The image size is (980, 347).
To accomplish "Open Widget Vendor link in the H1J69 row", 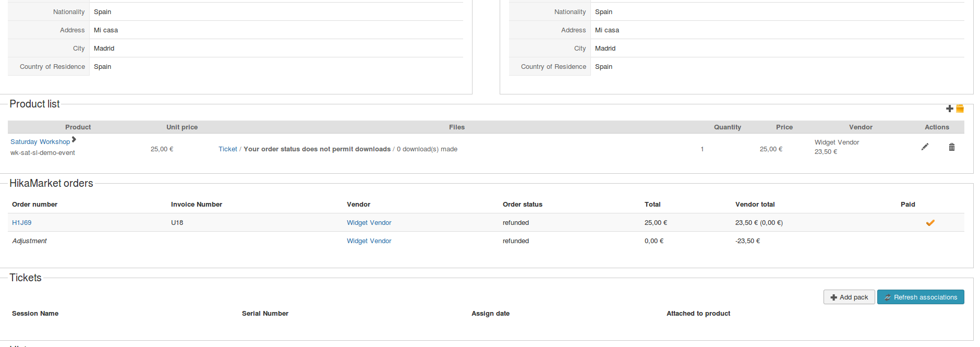I will (369, 223).
